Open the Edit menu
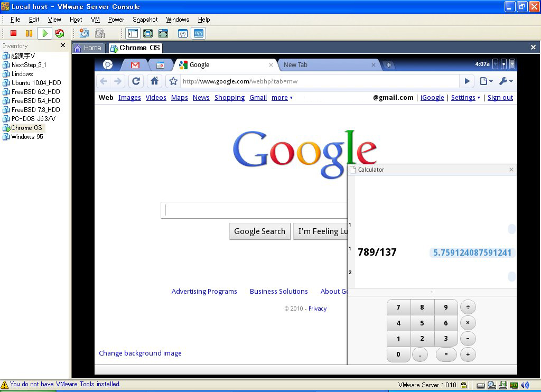Viewport: 541px width, 392px height. pyautogui.click(x=34, y=20)
